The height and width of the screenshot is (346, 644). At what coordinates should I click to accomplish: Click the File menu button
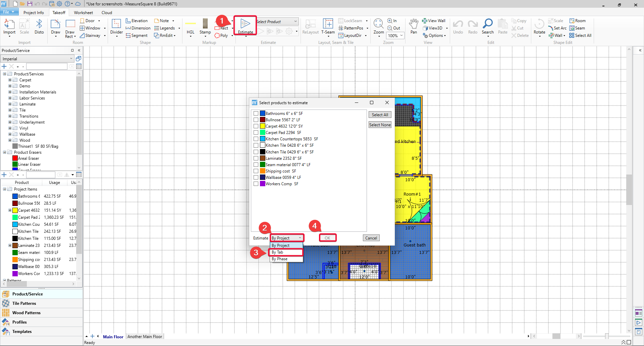click(x=9, y=12)
